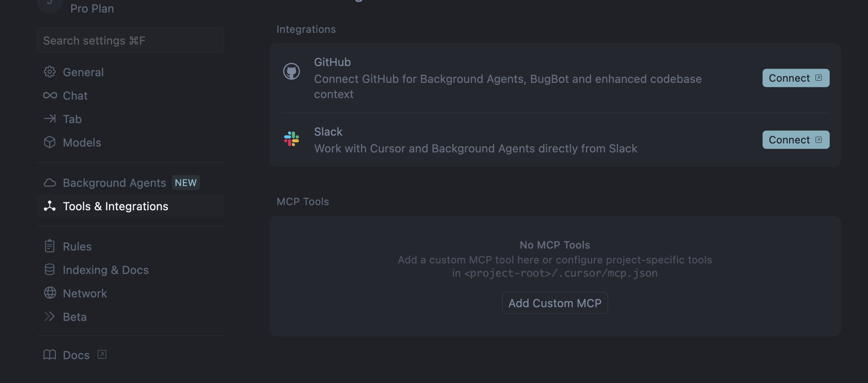Image resolution: width=868 pixels, height=383 pixels.
Task: Click the Slack logo icon
Action: (x=291, y=139)
